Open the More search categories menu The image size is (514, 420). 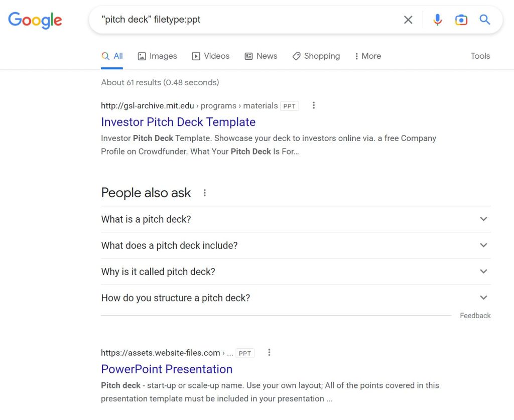click(367, 56)
